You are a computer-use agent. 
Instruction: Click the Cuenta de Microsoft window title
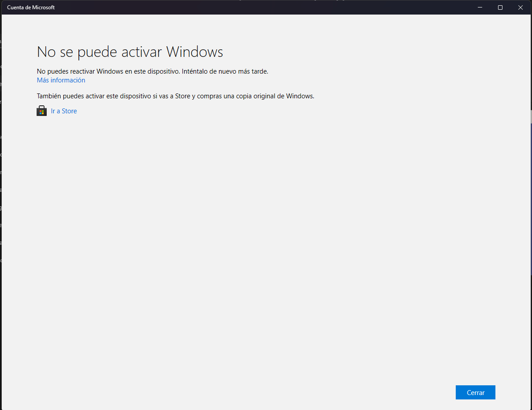tap(31, 7)
